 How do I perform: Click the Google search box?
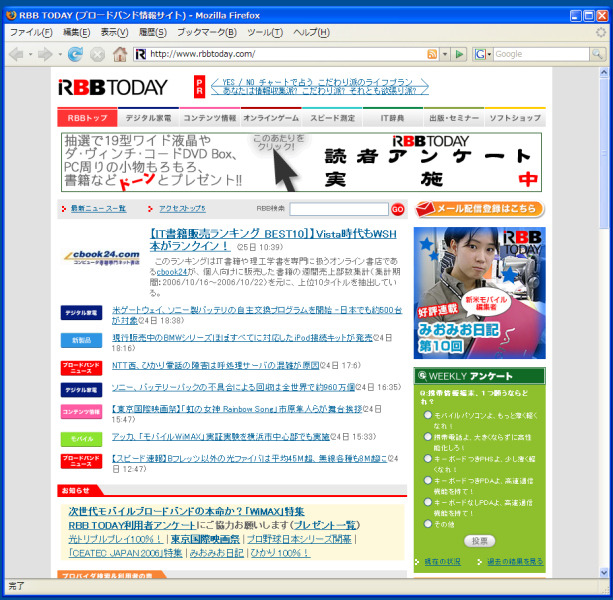pyautogui.click(x=541, y=54)
